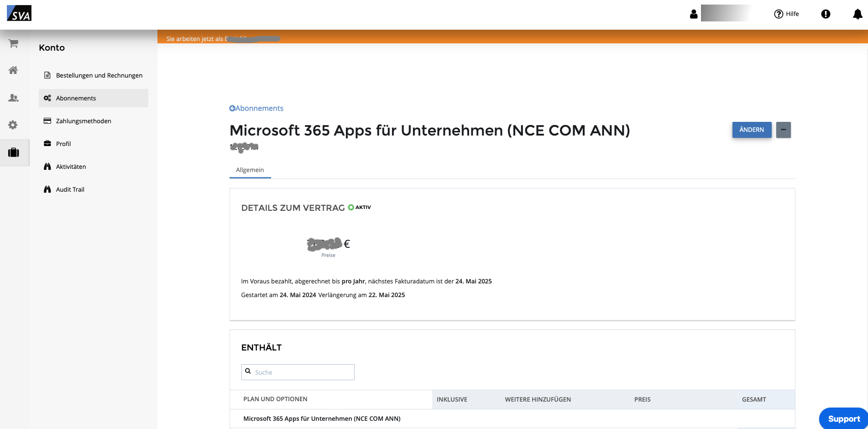
Task: Click the Suche search field
Action: [x=301, y=372]
